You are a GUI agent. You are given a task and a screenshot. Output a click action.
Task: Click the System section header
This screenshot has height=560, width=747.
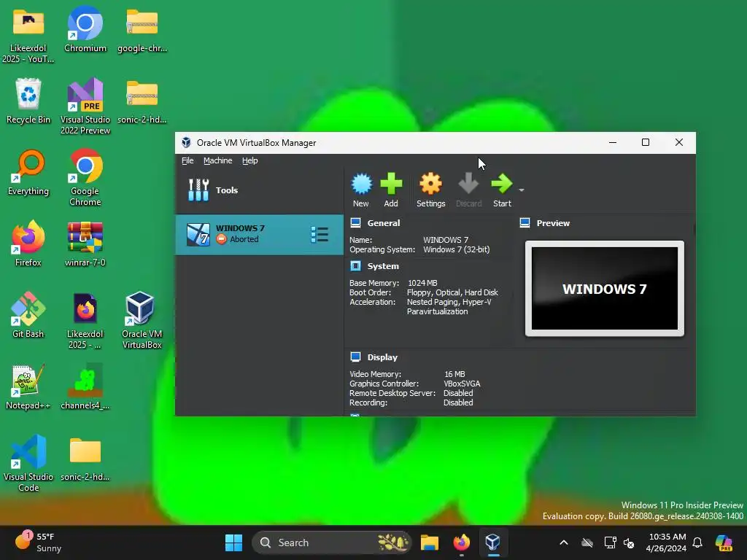(383, 266)
